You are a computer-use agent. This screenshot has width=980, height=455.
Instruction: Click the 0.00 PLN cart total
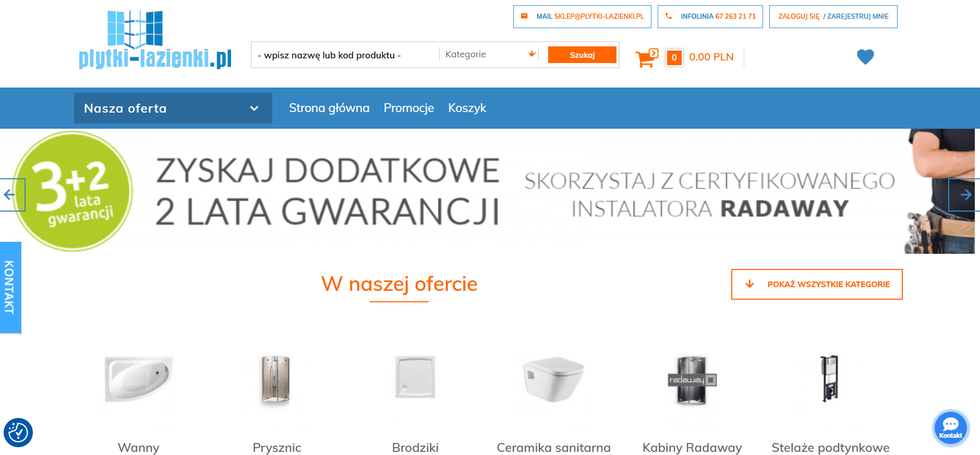point(711,57)
